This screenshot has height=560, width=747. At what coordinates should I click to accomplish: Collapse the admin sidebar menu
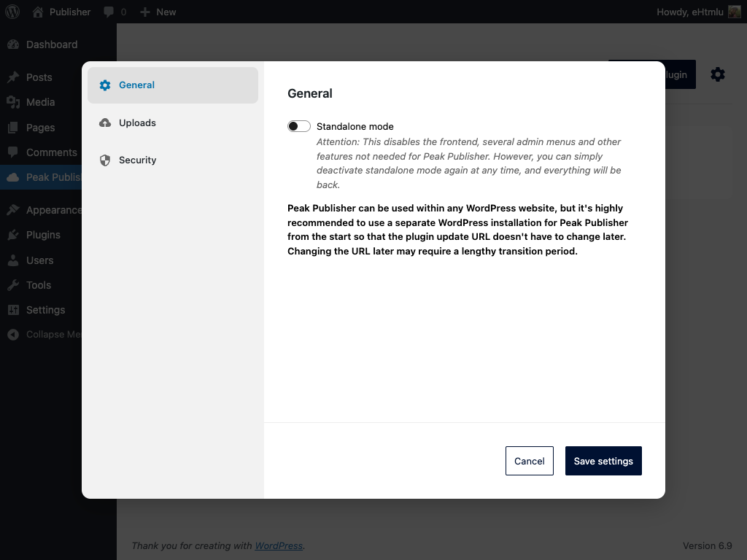point(41,334)
